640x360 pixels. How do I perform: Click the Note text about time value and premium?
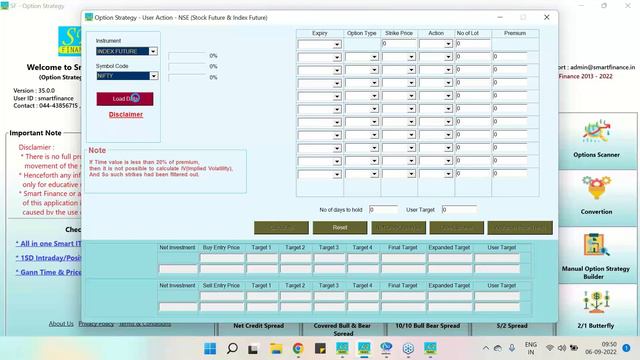(161, 168)
